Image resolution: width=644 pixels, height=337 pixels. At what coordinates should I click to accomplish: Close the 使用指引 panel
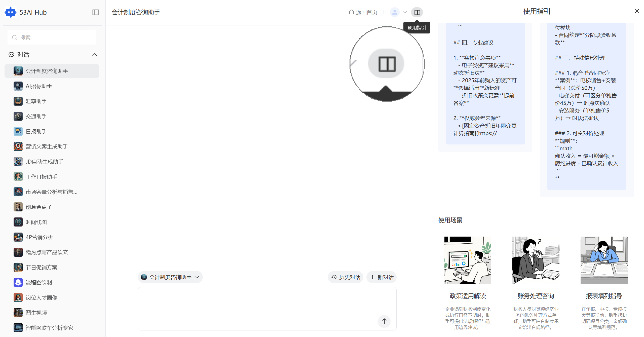click(637, 11)
